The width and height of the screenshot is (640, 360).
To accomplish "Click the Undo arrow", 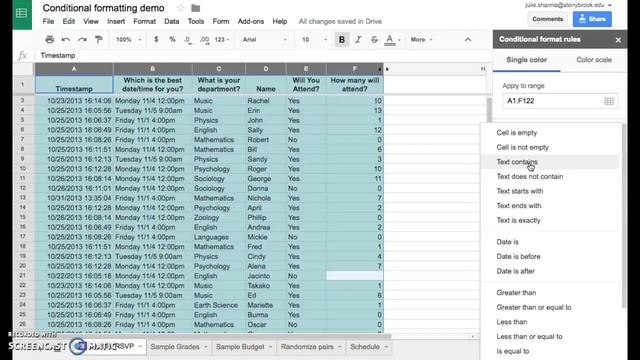I will (66, 40).
